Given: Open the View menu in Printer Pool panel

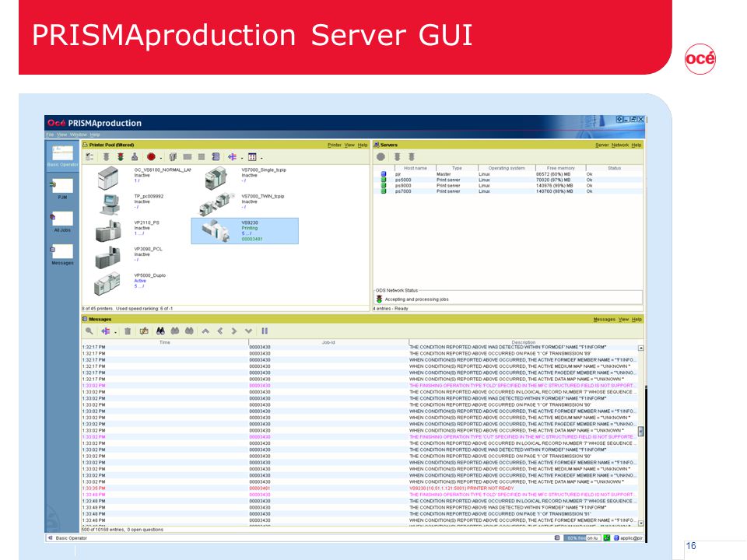Looking at the screenshot, I should tap(349, 145).
